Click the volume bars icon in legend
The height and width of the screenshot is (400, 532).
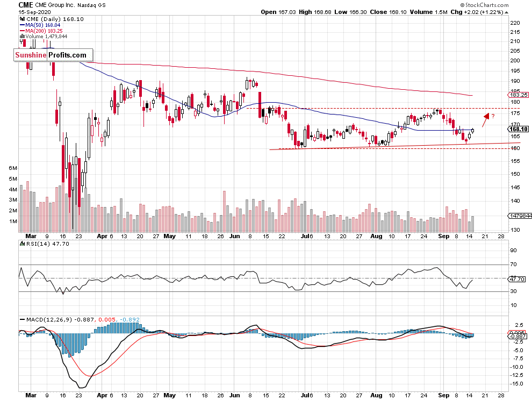pos(23,37)
